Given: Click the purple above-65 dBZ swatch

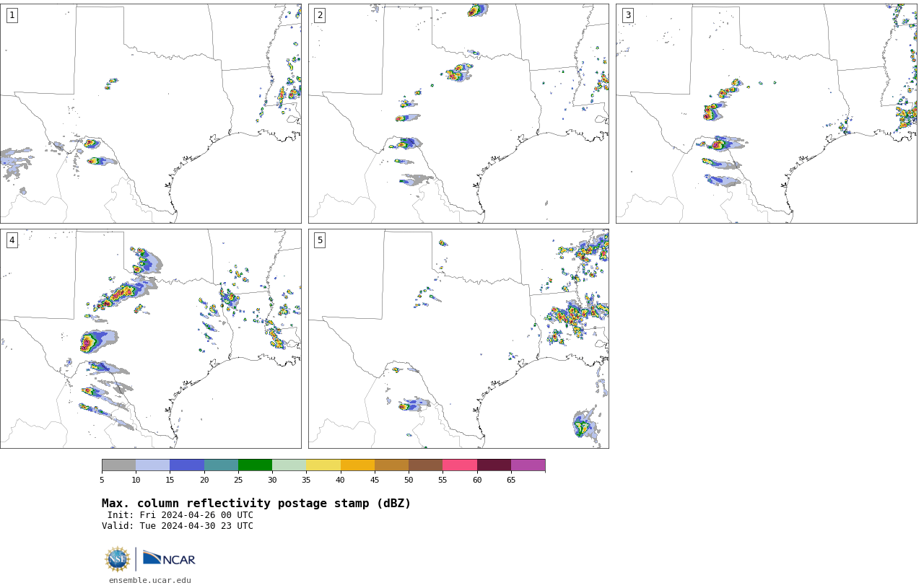Looking at the screenshot, I should [528, 465].
